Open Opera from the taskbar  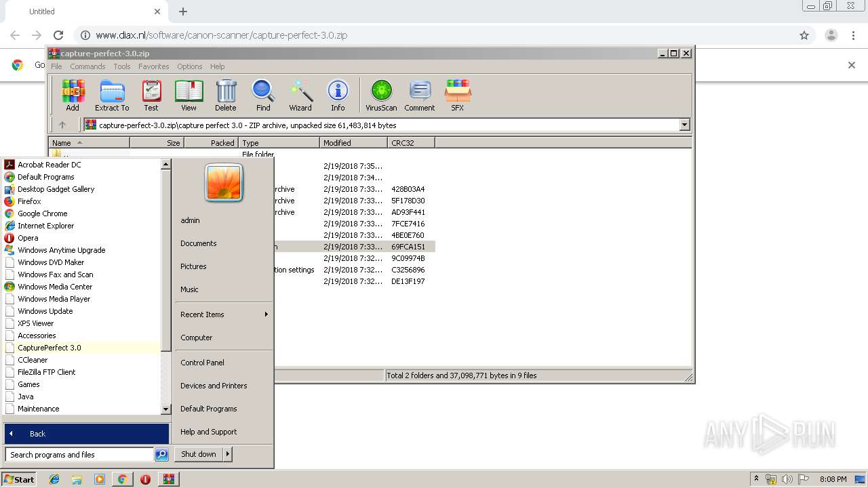(x=145, y=479)
